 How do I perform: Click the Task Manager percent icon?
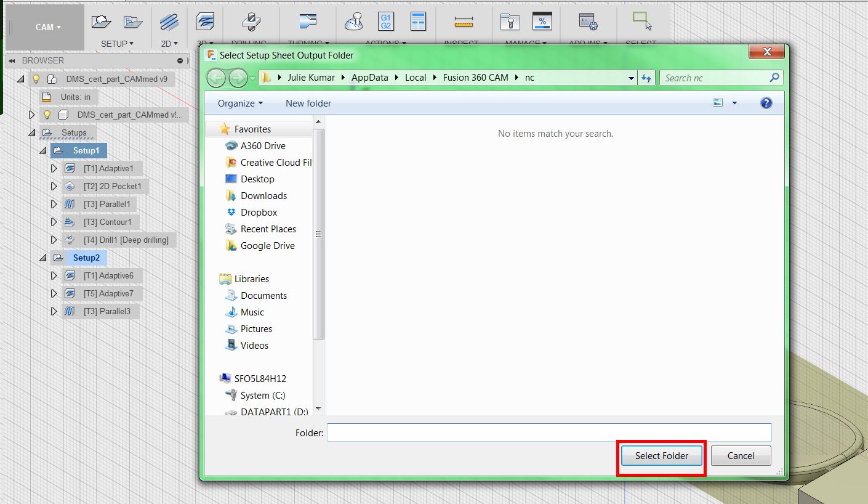point(542,22)
